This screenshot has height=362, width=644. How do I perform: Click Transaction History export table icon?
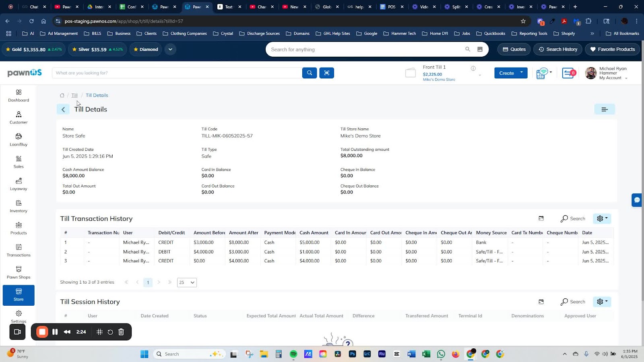pos(541,218)
